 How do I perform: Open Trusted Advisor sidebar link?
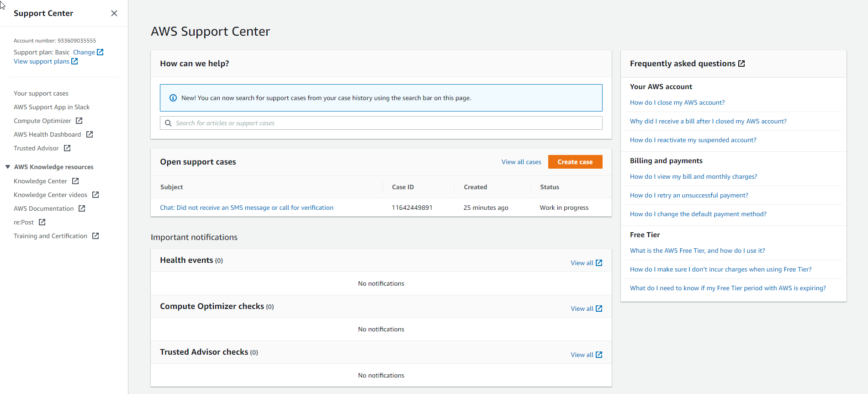[x=37, y=148]
